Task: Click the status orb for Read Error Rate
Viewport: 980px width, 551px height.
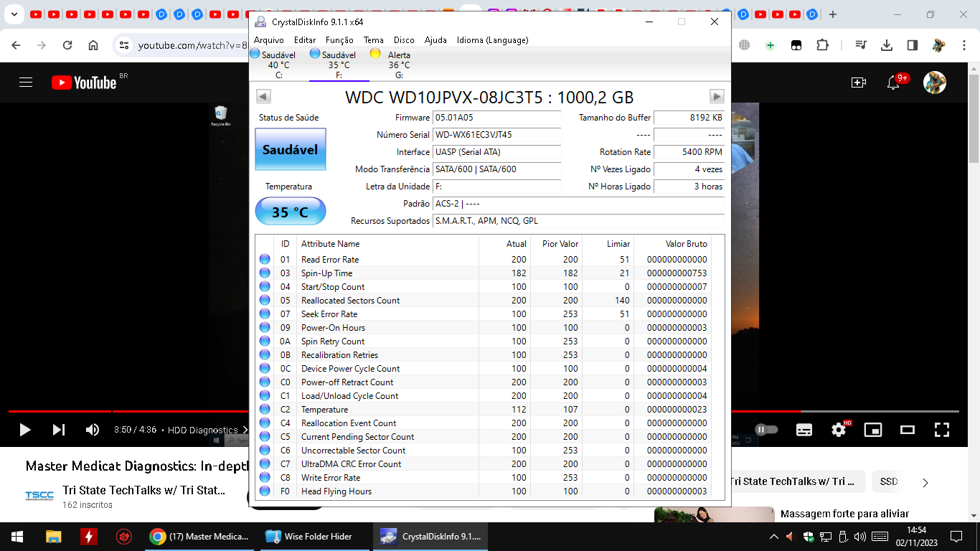Action: 265,259
